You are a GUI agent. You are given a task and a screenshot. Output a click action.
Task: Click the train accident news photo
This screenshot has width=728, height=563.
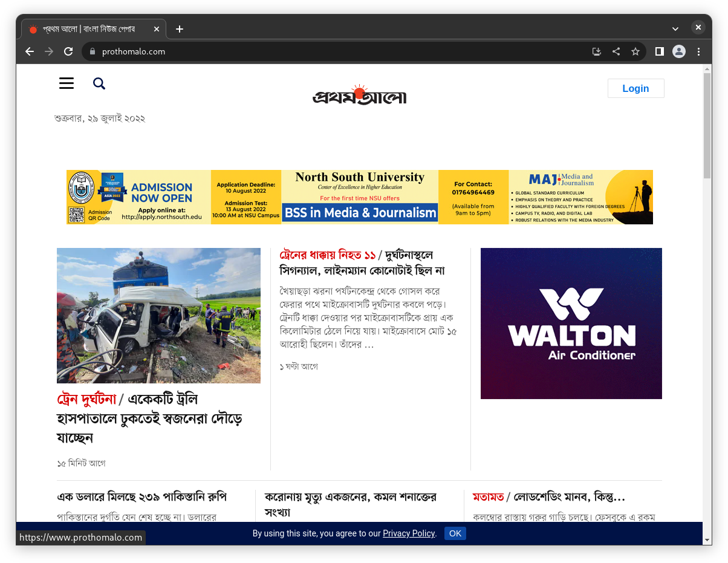pyautogui.click(x=158, y=315)
